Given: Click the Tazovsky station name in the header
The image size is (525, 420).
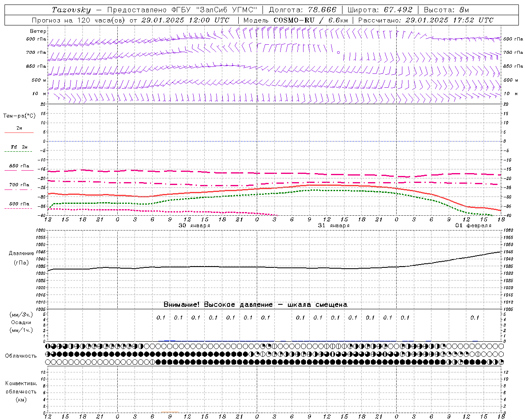Looking at the screenshot, I should 71,10.
